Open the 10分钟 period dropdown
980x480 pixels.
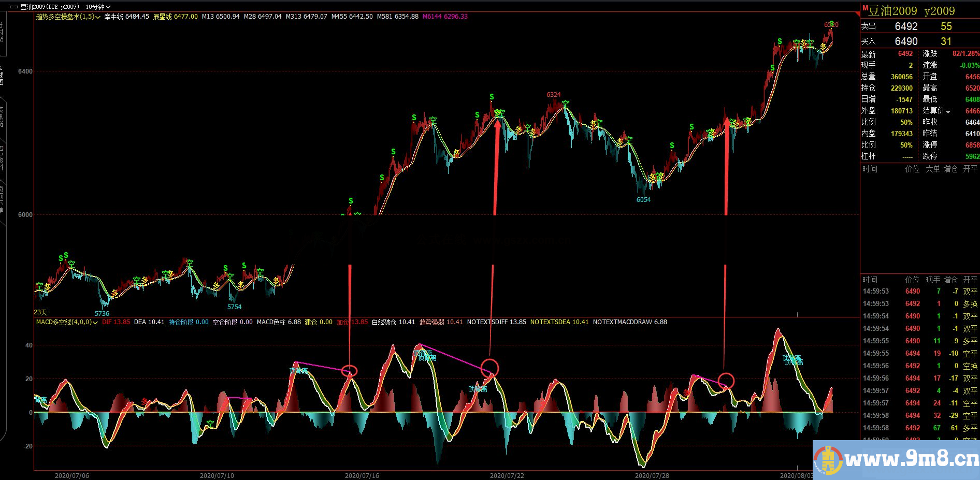pyautogui.click(x=98, y=7)
